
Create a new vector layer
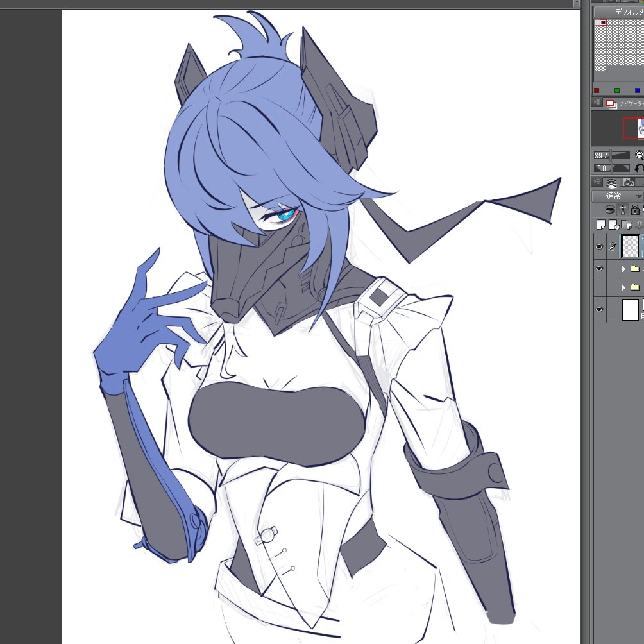pyautogui.click(x=614, y=225)
